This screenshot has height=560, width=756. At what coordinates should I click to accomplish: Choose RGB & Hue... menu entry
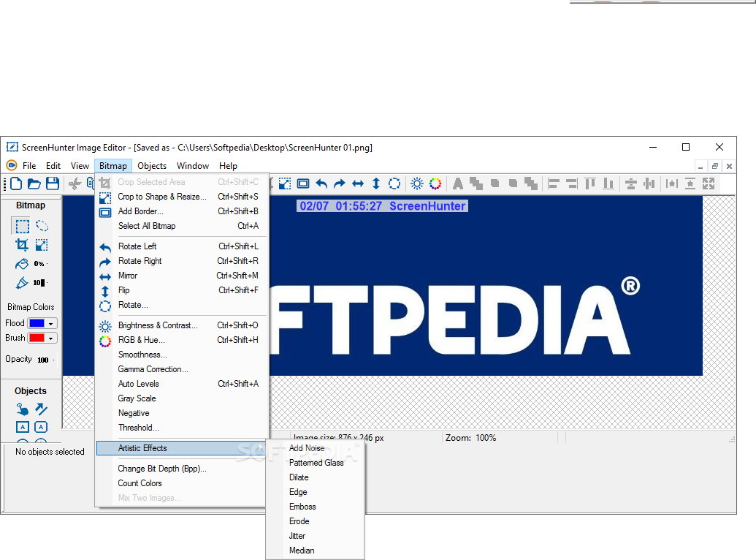pyautogui.click(x=183, y=340)
